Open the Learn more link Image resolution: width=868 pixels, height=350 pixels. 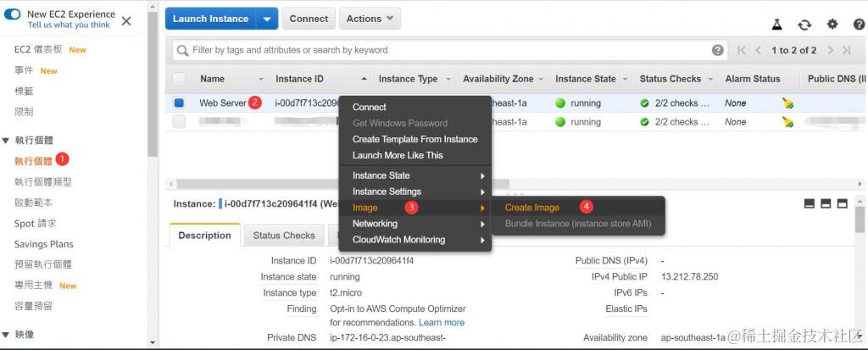pos(442,322)
